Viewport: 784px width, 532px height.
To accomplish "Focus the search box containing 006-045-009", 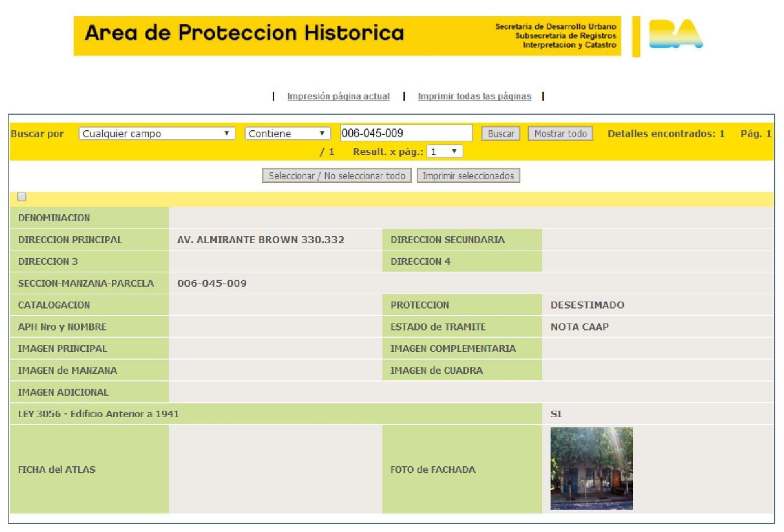I will coord(406,133).
